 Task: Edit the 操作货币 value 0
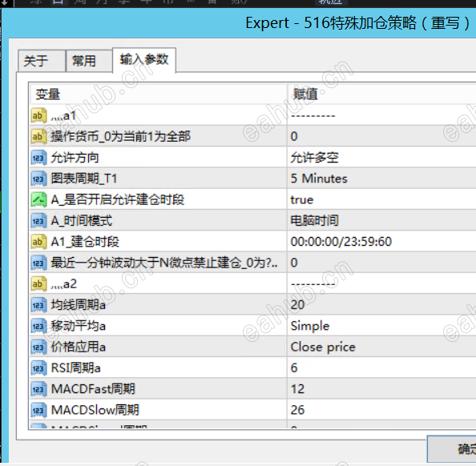(x=381, y=136)
